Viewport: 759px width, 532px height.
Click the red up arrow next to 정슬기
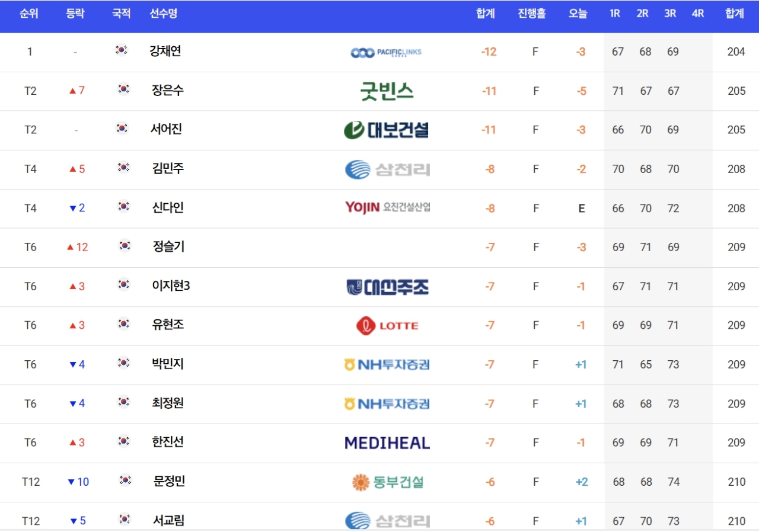click(70, 247)
